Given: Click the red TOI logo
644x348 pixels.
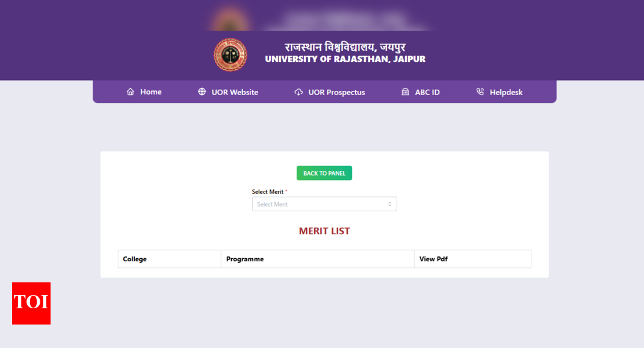Looking at the screenshot, I should 31,303.
